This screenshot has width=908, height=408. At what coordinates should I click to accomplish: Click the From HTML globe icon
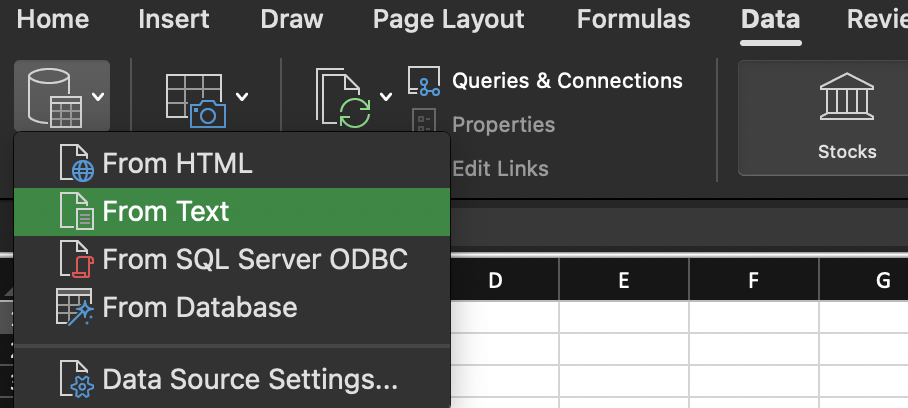(x=77, y=164)
